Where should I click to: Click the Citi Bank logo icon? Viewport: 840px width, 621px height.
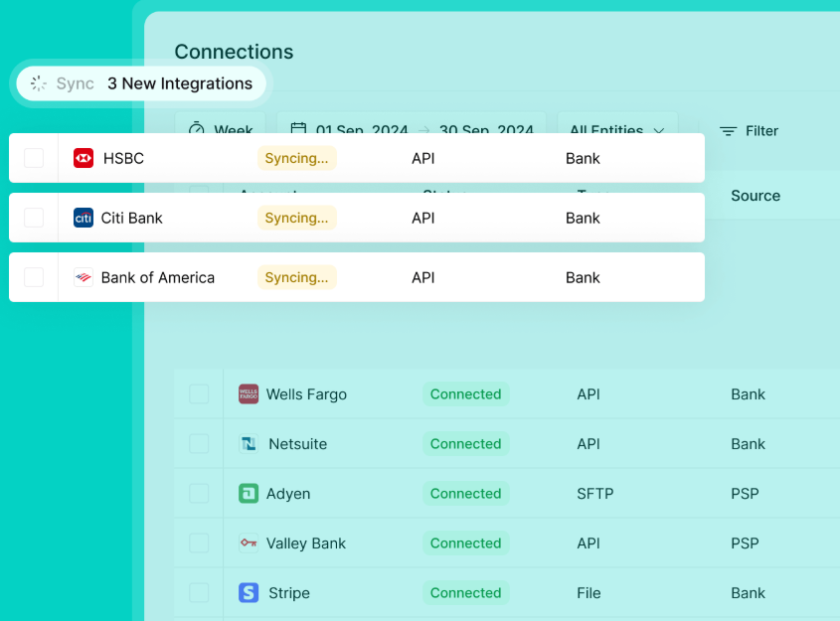coord(84,218)
